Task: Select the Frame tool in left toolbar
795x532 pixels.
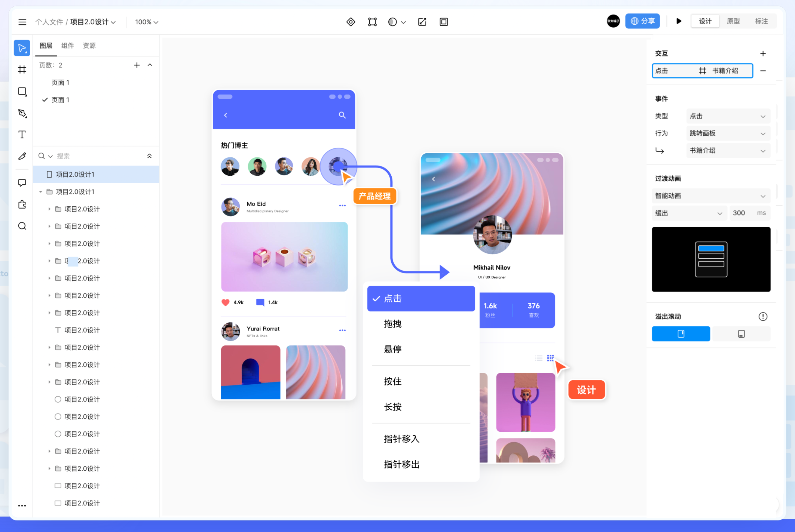Action: coord(22,70)
